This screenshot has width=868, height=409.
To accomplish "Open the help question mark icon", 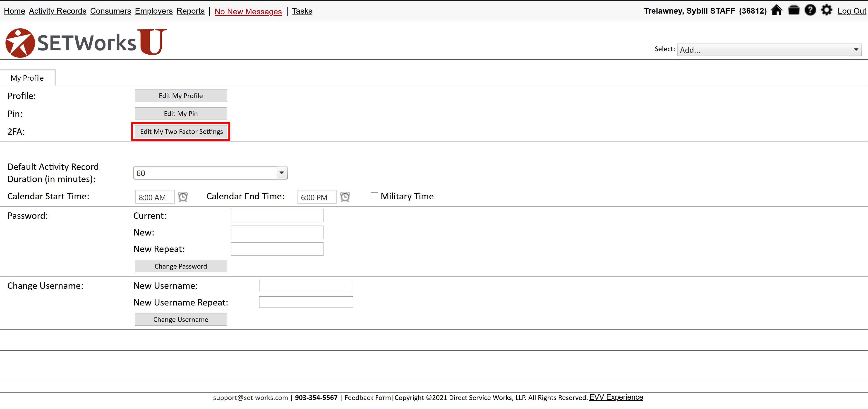I will (x=810, y=10).
